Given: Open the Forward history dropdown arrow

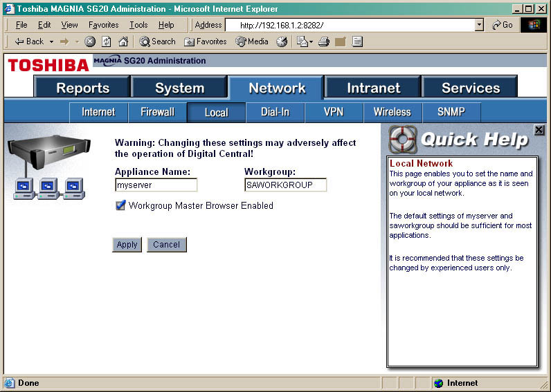Looking at the screenshot, I should (77, 41).
